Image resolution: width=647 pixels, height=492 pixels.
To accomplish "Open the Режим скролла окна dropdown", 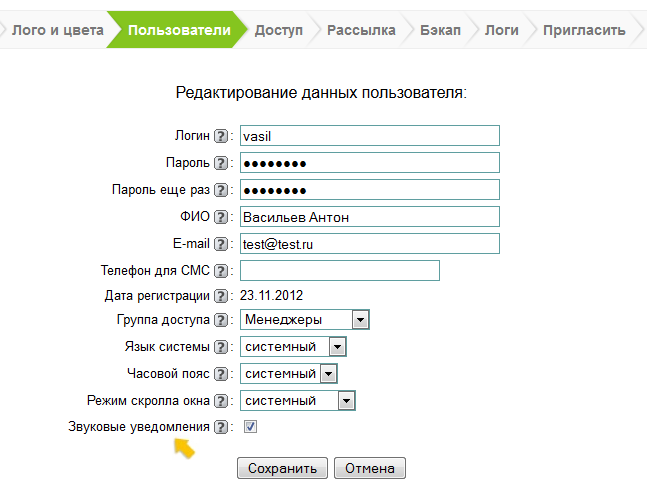I will (346, 401).
